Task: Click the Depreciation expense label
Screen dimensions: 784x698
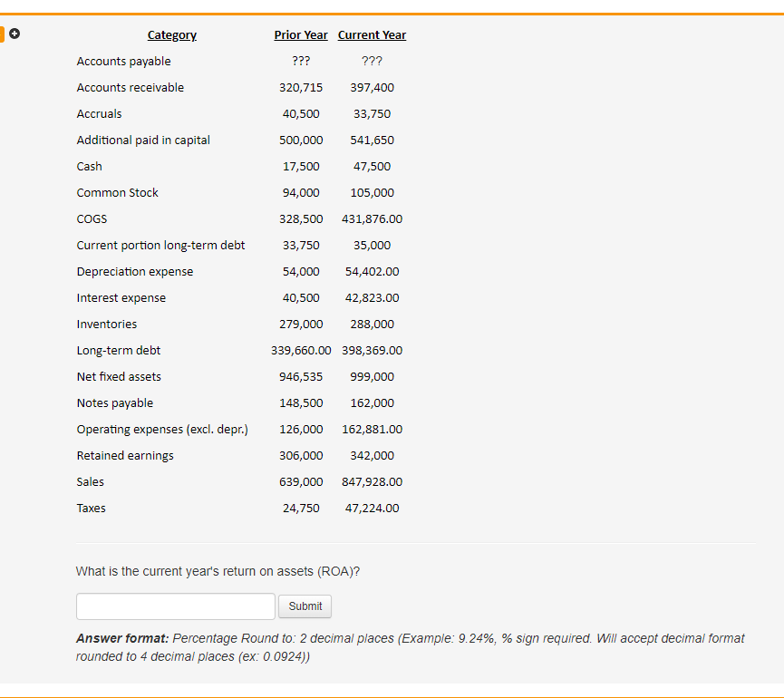Action: [134, 271]
